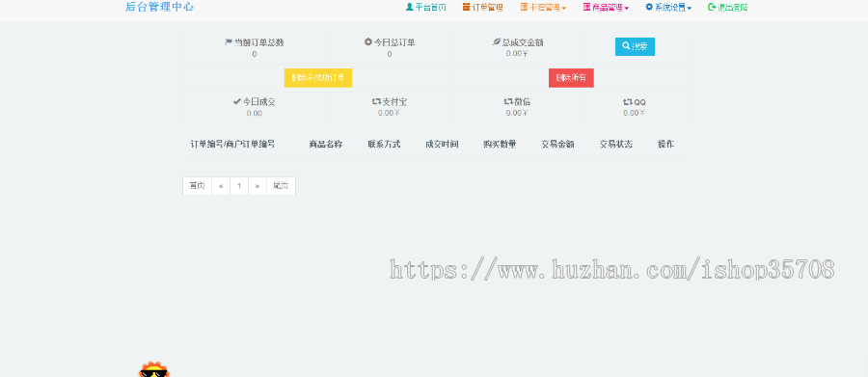
Task: Click the 联系方式 column header
Action: (x=384, y=145)
